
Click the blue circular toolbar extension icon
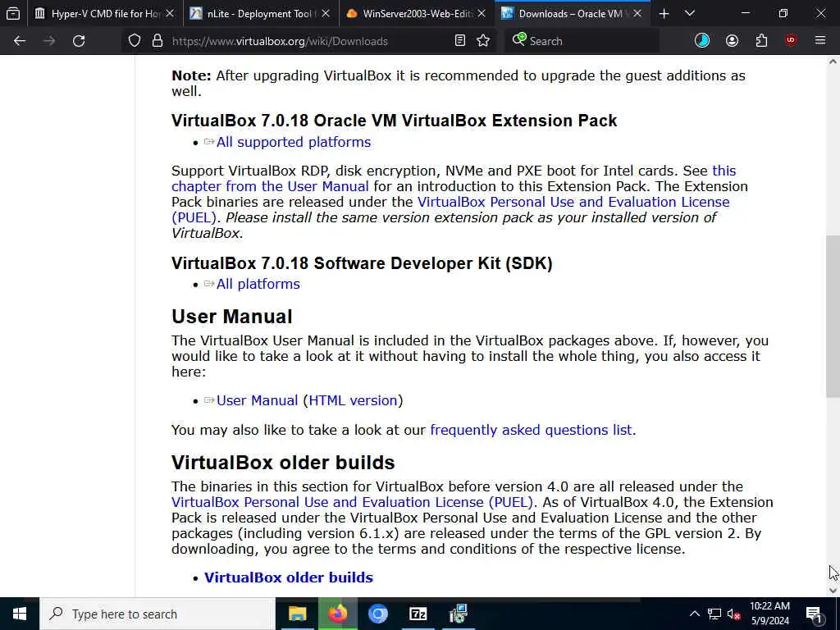click(702, 41)
